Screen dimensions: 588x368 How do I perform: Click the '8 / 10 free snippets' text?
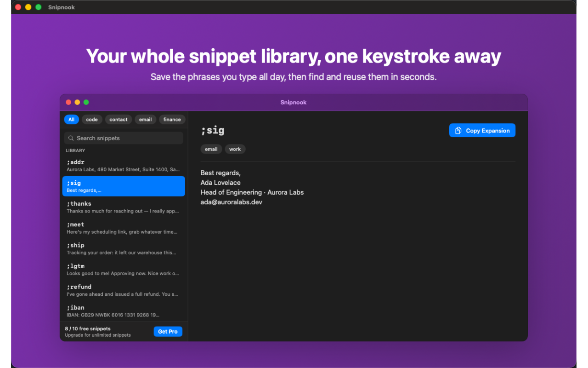coord(88,329)
